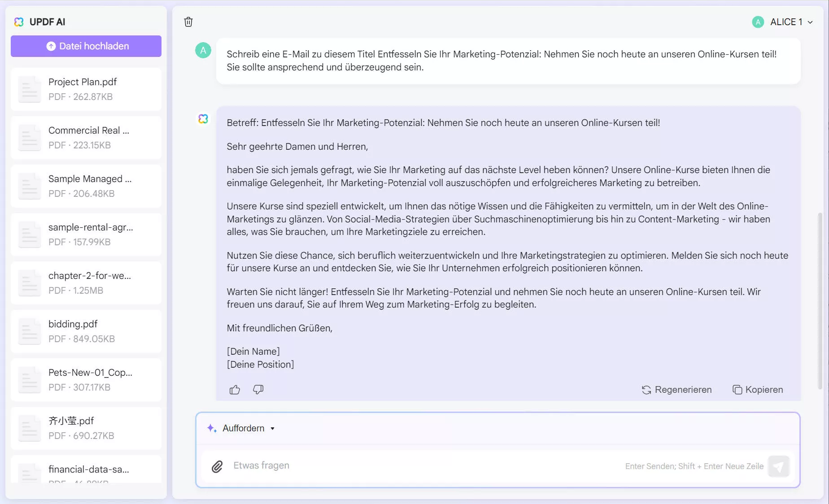Open the ALICE 1 account dropdown
Screen dimensions: 829x504
coord(783,22)
